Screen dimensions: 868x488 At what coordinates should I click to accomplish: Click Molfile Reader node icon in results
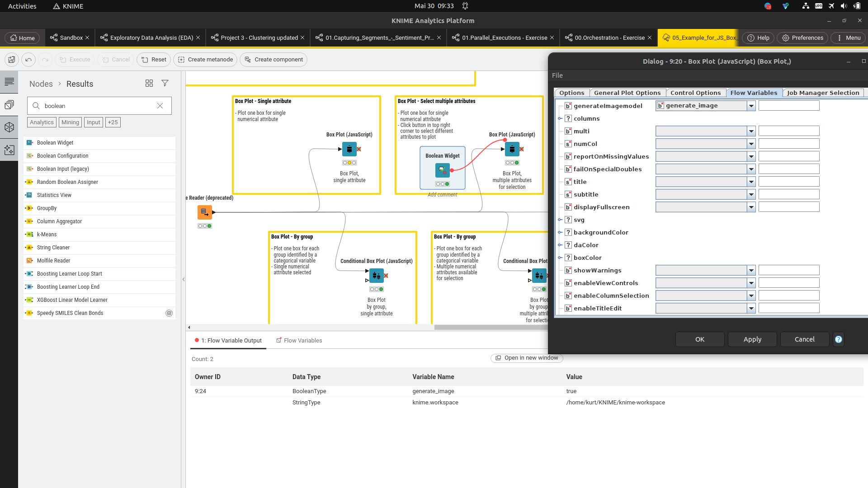pos(29,261)
